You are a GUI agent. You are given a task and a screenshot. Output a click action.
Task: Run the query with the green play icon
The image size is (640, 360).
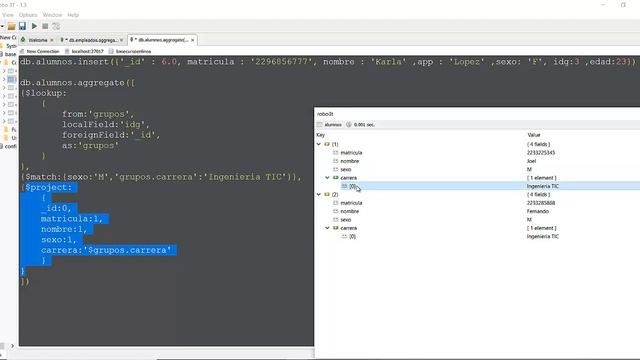34,26
